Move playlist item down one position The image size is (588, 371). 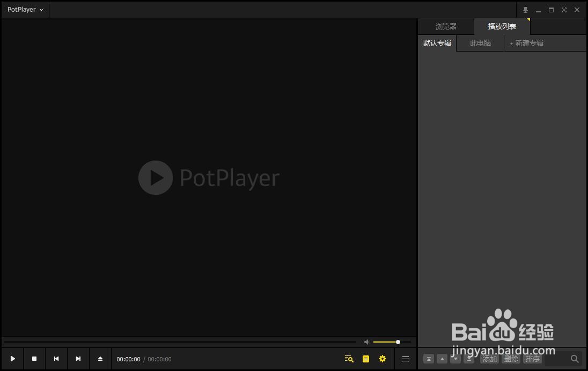(x=455, y=359)
